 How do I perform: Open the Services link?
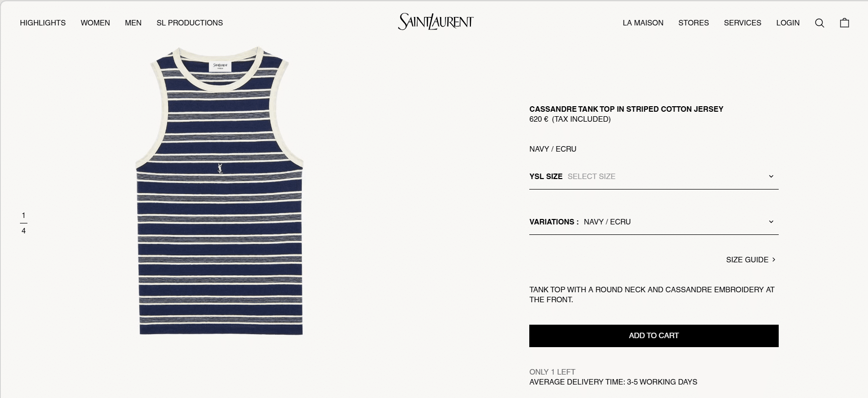(x=742, y=23)
